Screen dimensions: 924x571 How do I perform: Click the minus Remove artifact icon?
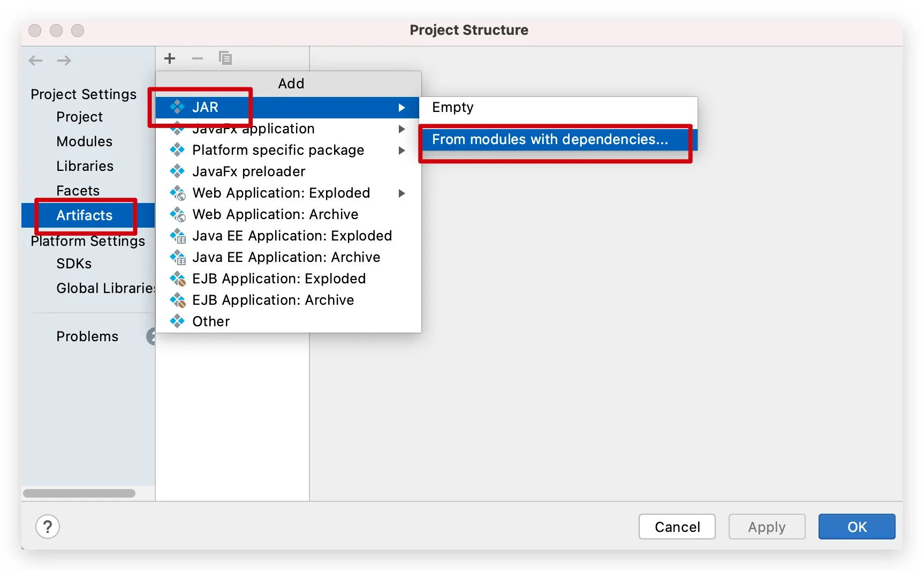pos(198,58)
